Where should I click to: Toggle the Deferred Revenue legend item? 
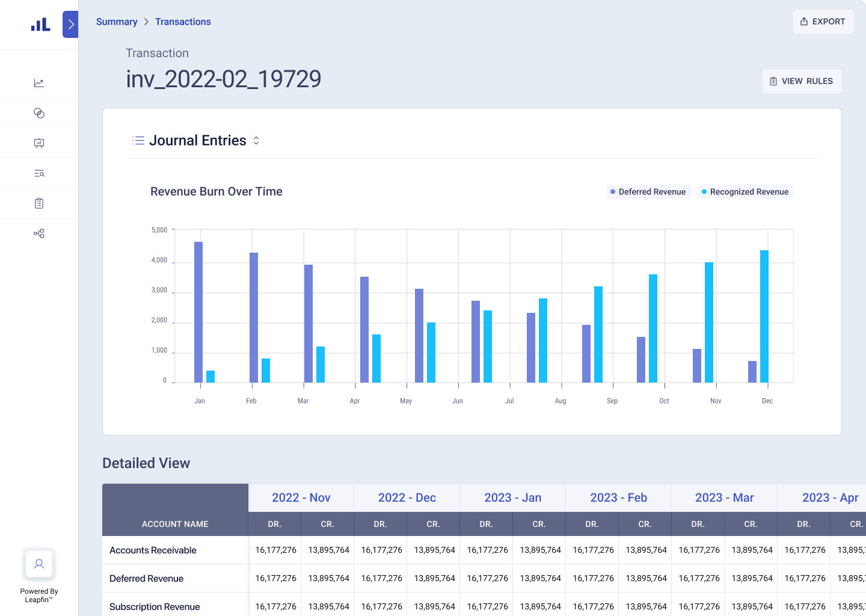point(648,191)
